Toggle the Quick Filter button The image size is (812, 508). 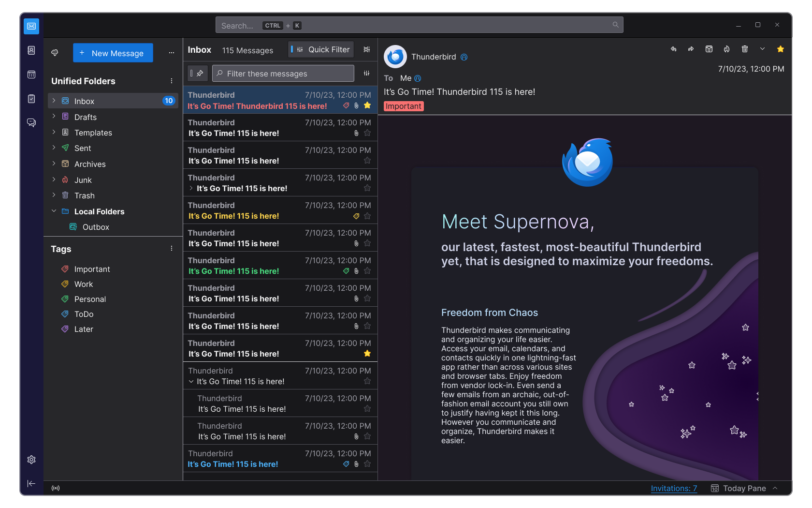click(321, 49)
